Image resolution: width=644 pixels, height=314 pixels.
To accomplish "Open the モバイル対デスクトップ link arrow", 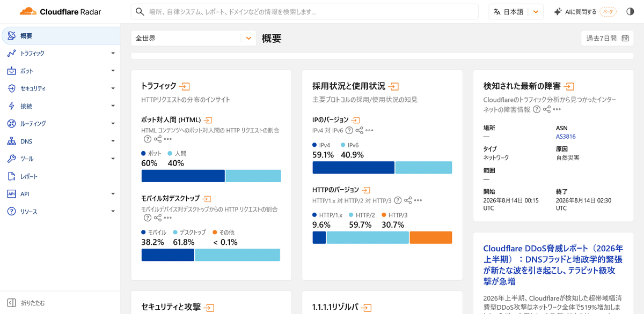I will 207,199.
